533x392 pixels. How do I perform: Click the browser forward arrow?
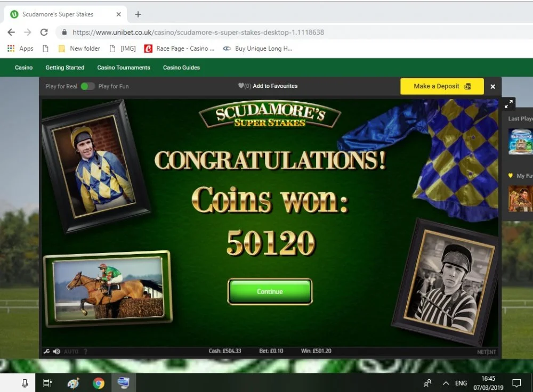point(28,32)
